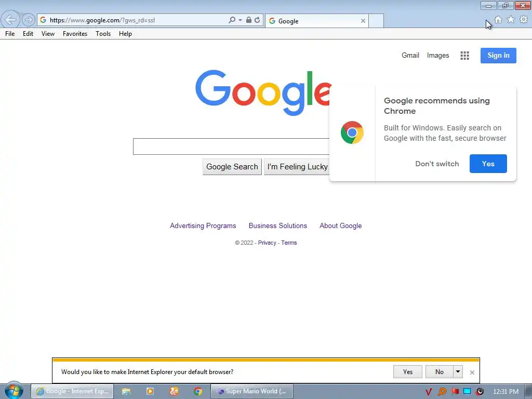The image size is (532, 399).
Task: Click the orange magnifier tray icon
Action: pos(442,392)
